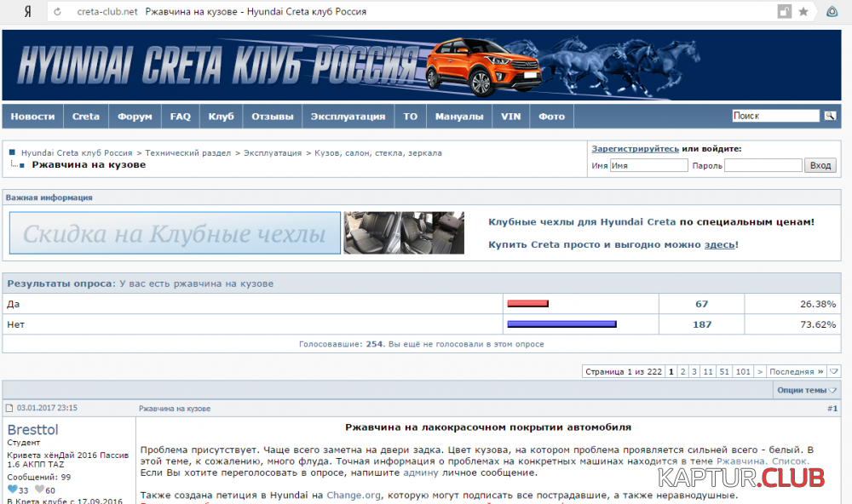Click the search magnifier button beside Поиск

pos(829,116)
